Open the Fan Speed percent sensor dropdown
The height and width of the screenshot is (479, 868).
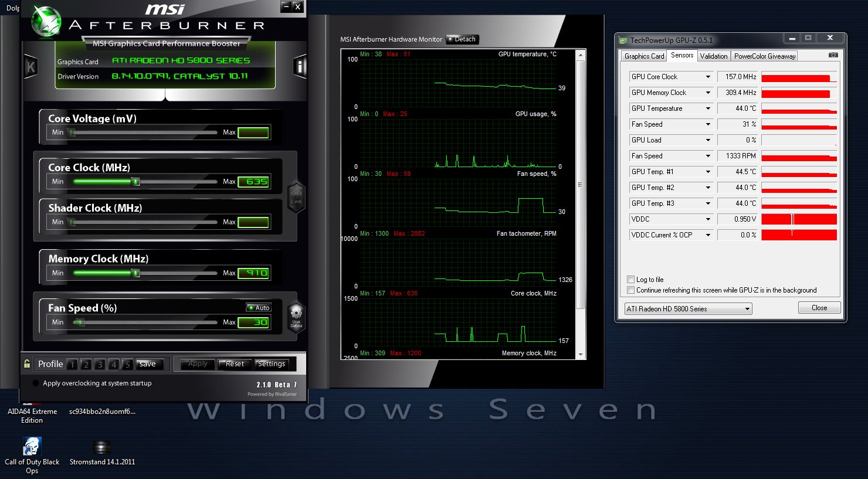click(x=671, y=124)
